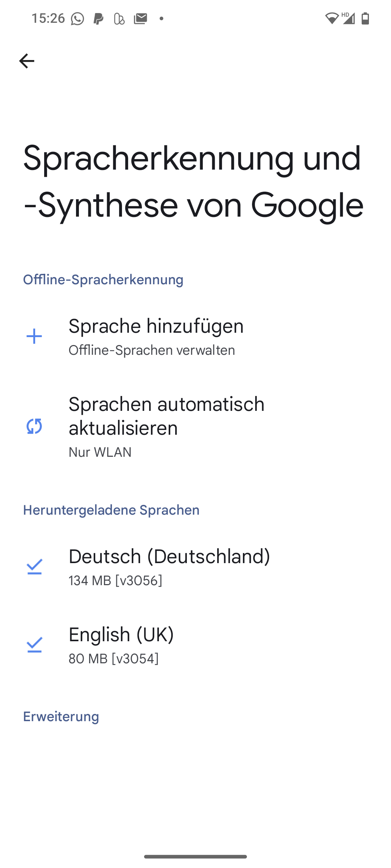The width and height of the screenshot is (391, 868).
Task: Tap the English (UK) downloaded checkmark icon
Action: tap(34, 645)
